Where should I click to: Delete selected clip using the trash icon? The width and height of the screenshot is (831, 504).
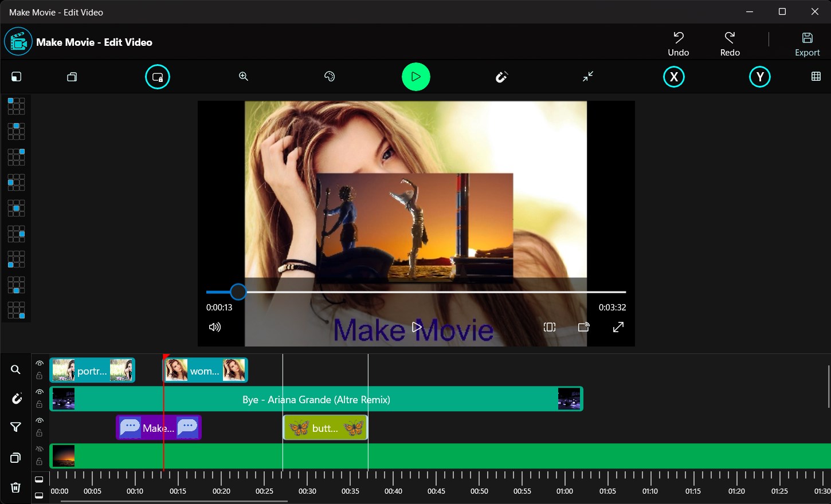point(15,487)
